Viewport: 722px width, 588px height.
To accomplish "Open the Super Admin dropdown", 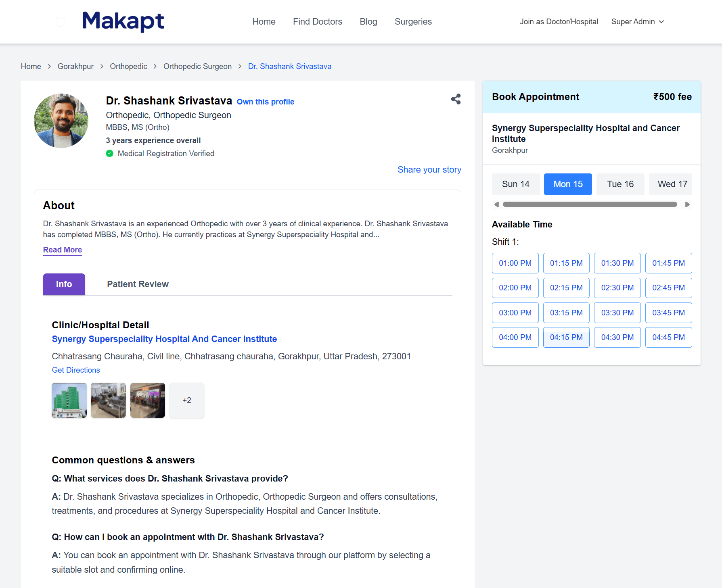I will 637,21.
